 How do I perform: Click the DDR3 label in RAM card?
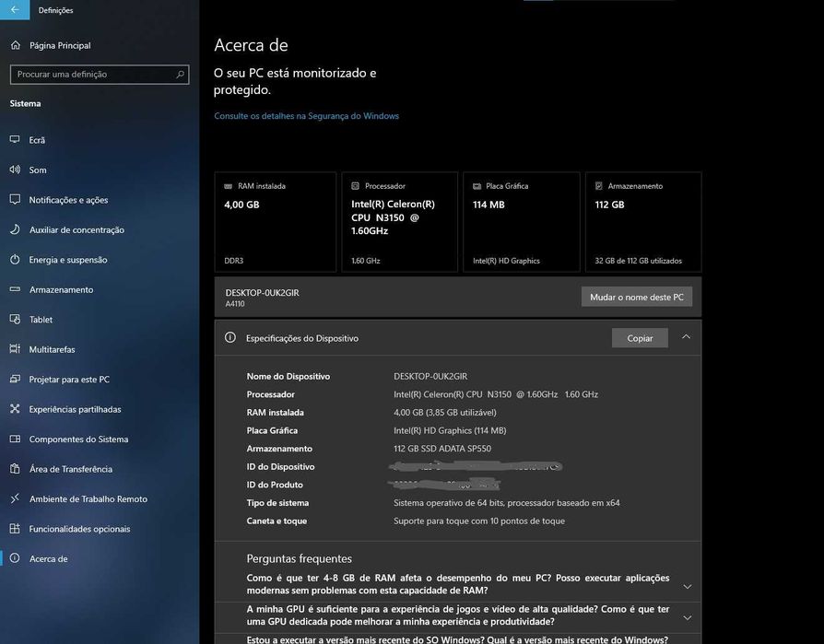(x=233, y=261)
